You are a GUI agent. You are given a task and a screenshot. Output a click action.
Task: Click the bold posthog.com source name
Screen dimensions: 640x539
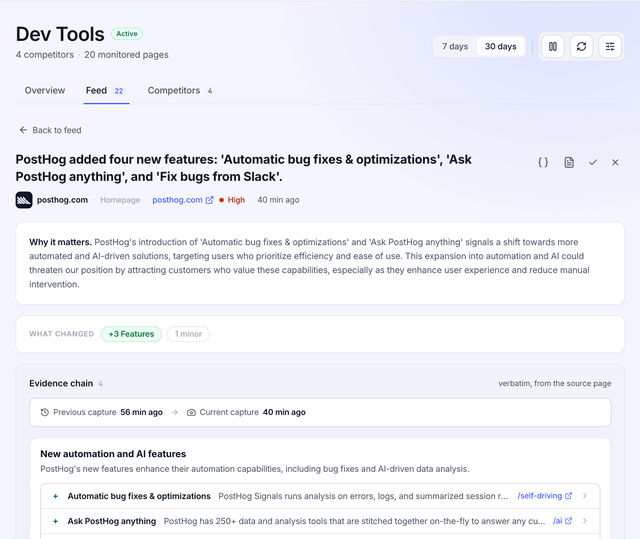pyautogui.click(x=62, y=200)
